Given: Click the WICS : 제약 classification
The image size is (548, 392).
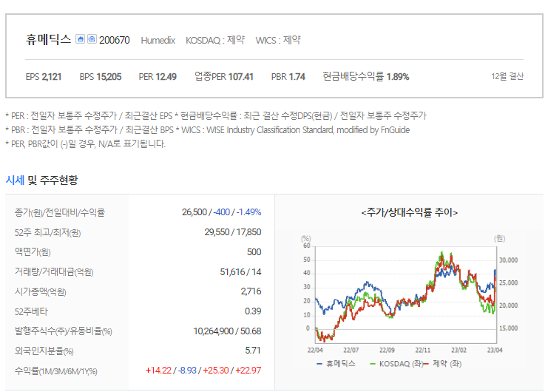Looking at the screenshot, I should (278, 40).
